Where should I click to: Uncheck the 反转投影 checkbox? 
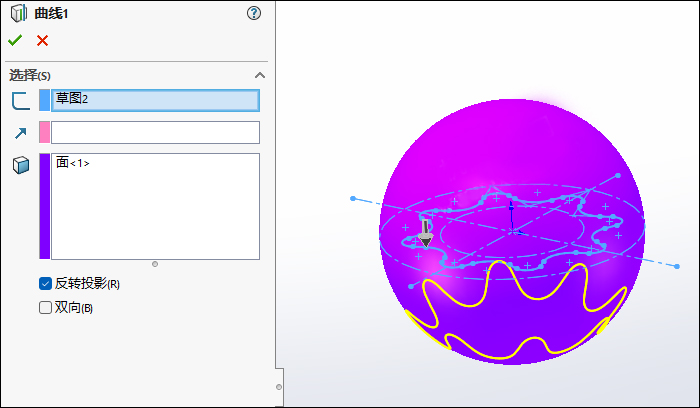45,283
